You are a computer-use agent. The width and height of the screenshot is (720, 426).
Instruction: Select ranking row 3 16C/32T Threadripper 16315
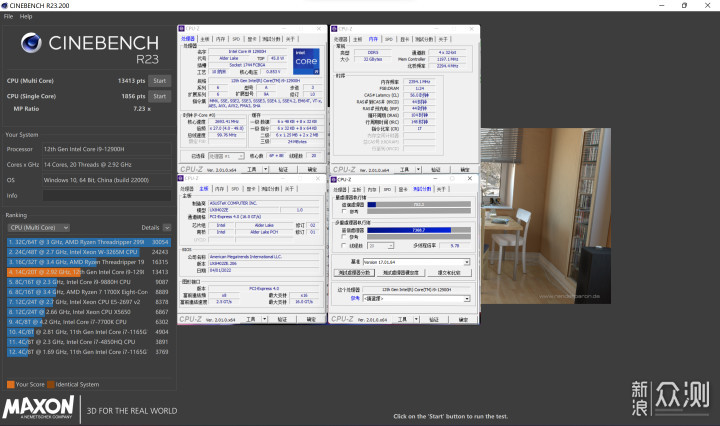click(x=88, y=262)
